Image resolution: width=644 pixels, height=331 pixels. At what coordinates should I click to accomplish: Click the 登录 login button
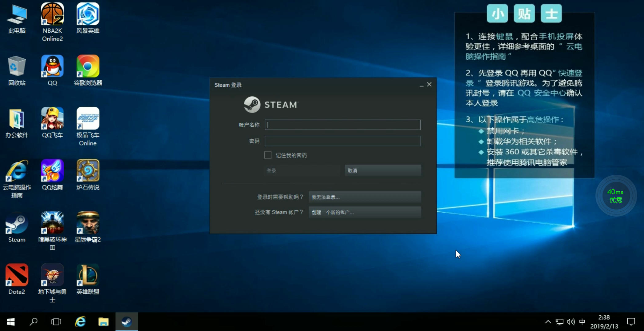(302, 170)
